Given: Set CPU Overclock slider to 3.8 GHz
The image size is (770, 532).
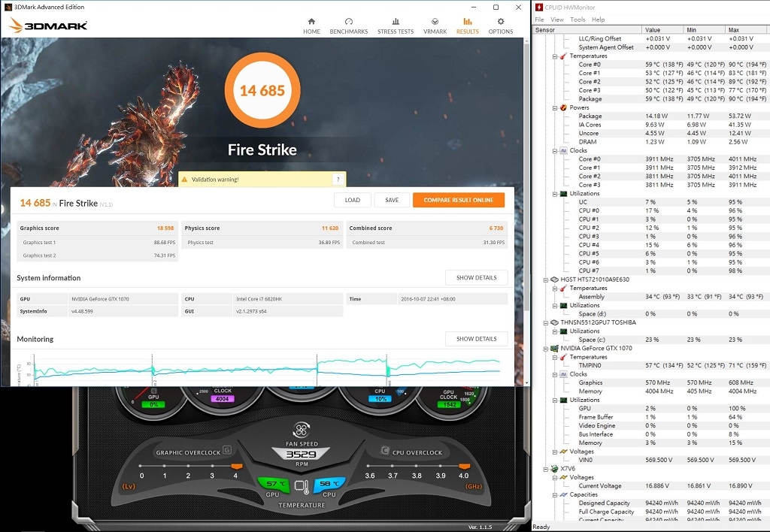Looking at the screenshot, I should point(417,466).
